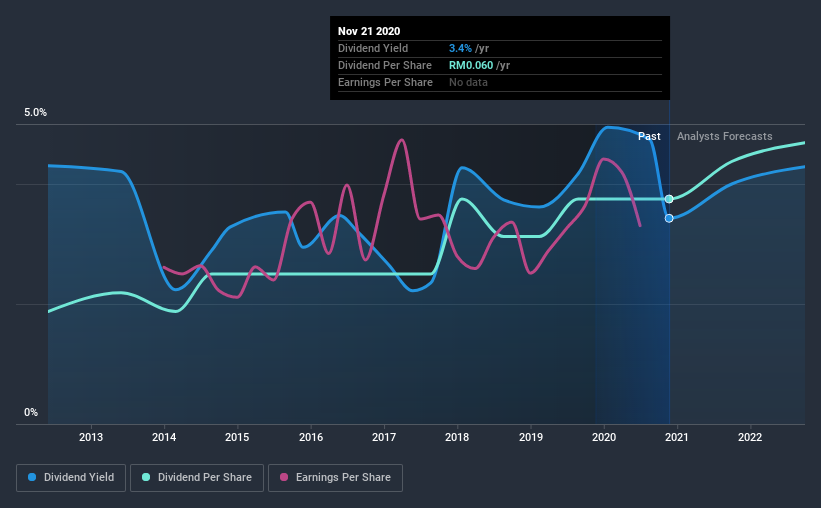Click the tooltip Dividend Per Share row label
Viewport: 821px width, 508px height.
tap(385, 65)
